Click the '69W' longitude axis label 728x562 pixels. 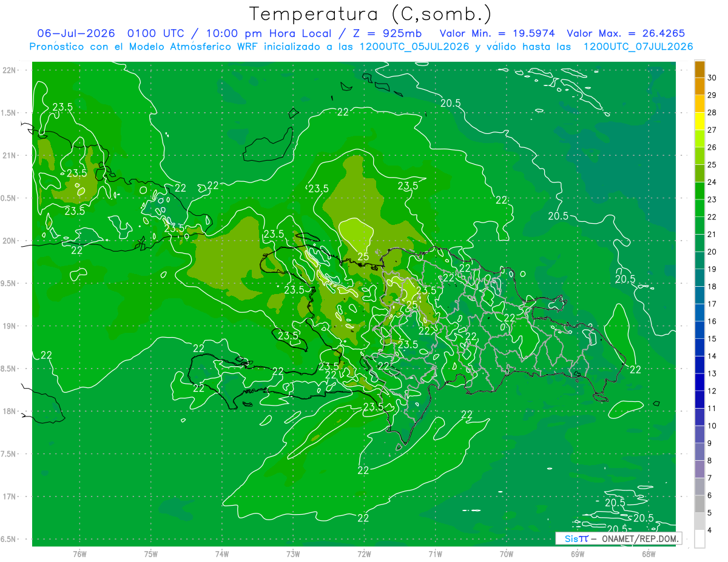click(x=577, y=554)
